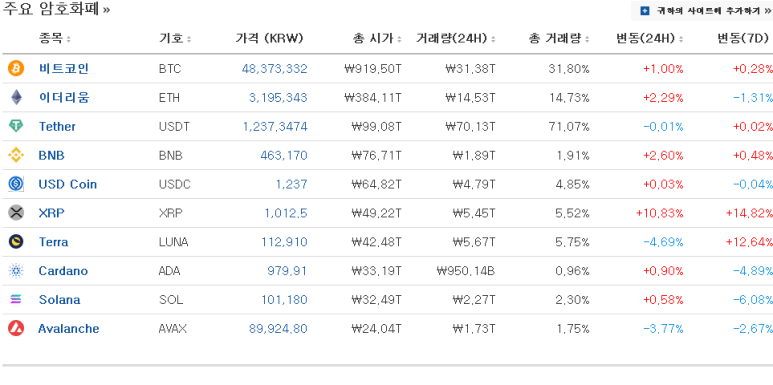The height and width of the screenshot is (385, 773).
Task: Open the 비트코인 coin page
Action: (x=64, y=68)
